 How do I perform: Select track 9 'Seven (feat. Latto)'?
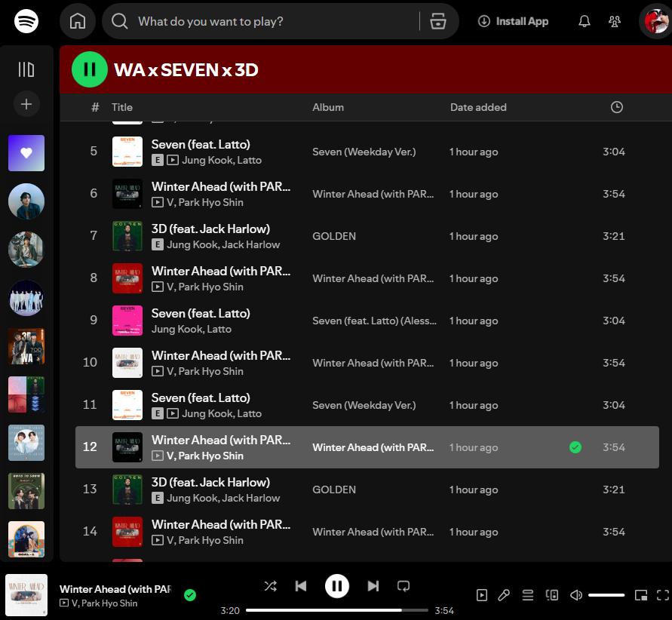367,320
